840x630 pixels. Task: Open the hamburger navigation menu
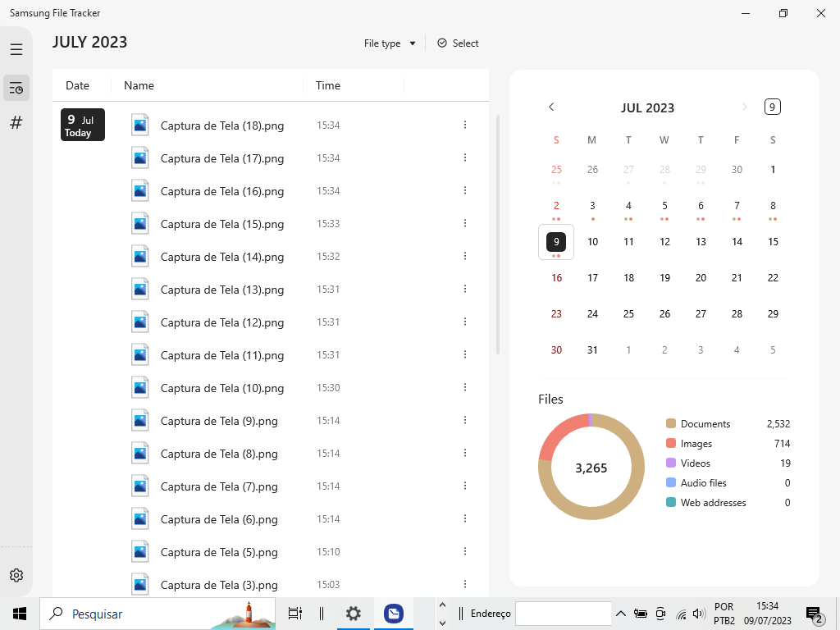click(16, 49)
